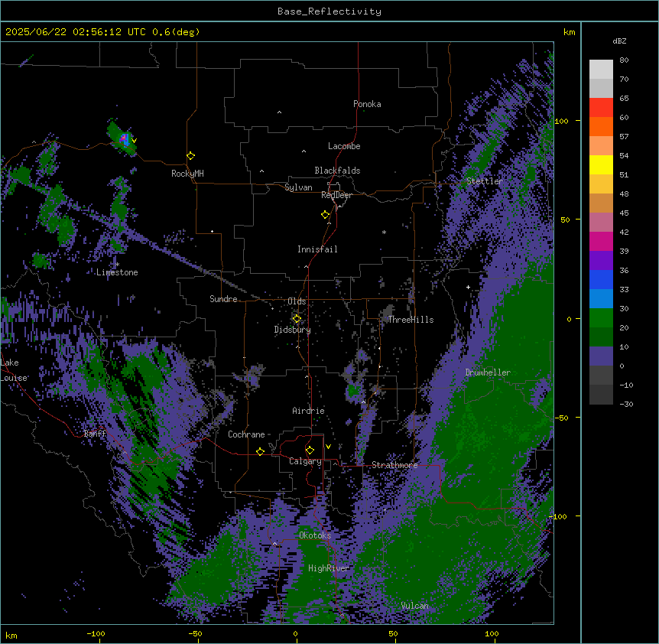Screen dimensions: 659x644
Task: Select the green 20-30 dBZ legend swatch
Action: 601,318
